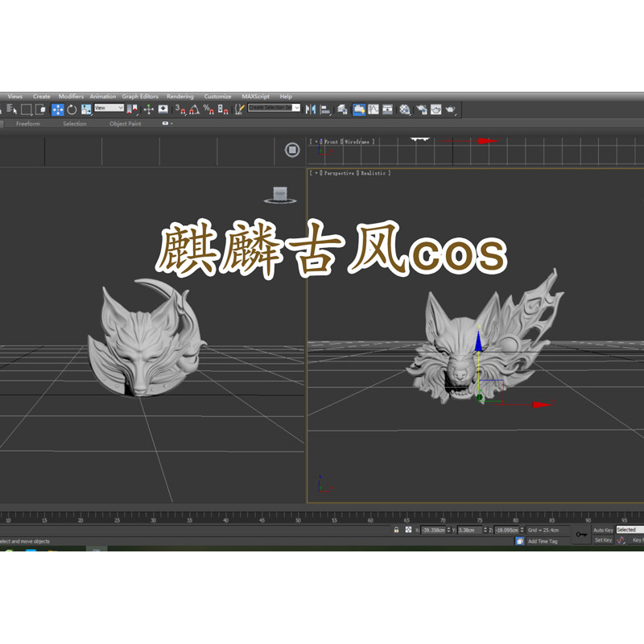This screenshot has width=644, height=644.
Task: Click the Auto Key button
Action: (x=603, y=530)
